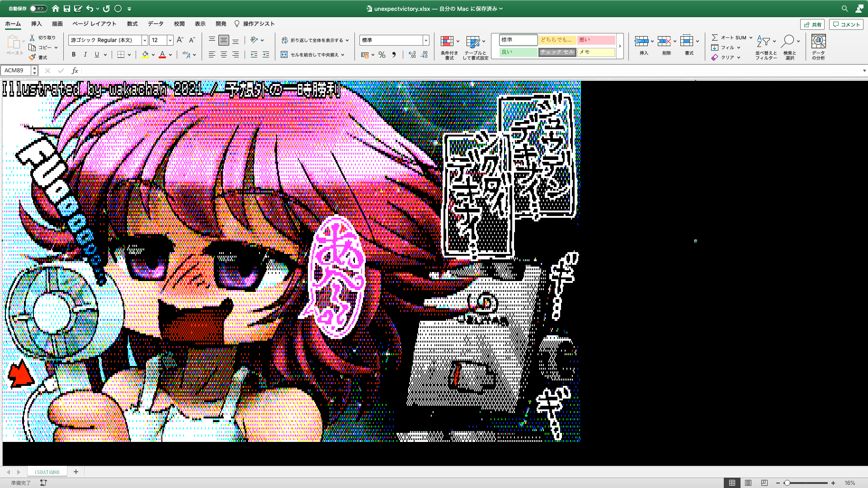The image size is (868, 488).
Task: Toggle bottom vertical alignment
Action: 236,40
